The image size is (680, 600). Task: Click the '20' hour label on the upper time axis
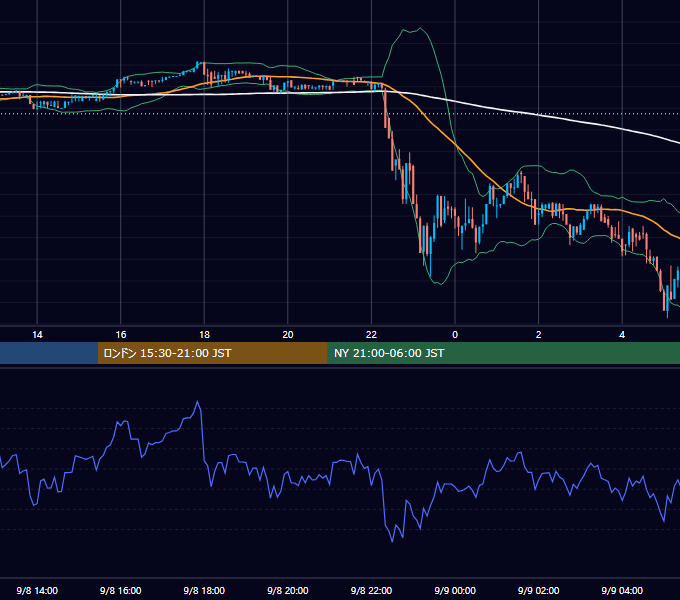coord(288,335)
